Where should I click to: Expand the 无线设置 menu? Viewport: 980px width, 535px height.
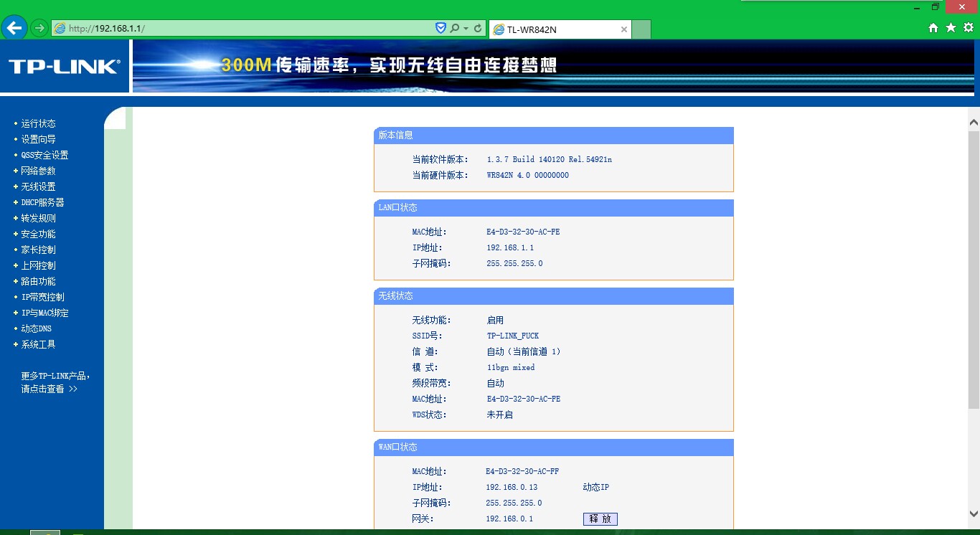point(38,186)
